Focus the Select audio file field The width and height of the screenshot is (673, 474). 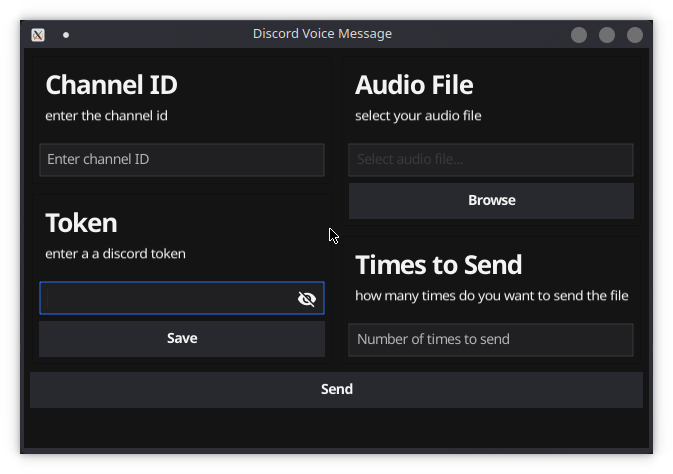(491, 160)
